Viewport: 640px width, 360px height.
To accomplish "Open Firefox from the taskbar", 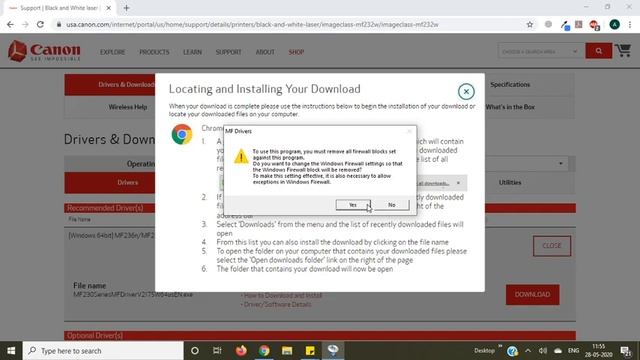I will point(241,351).
